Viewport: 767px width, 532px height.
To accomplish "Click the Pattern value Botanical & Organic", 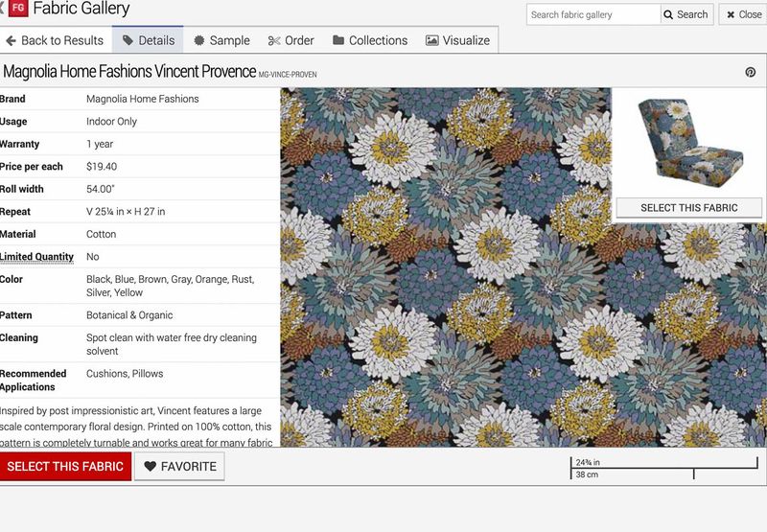I will 129,315.
